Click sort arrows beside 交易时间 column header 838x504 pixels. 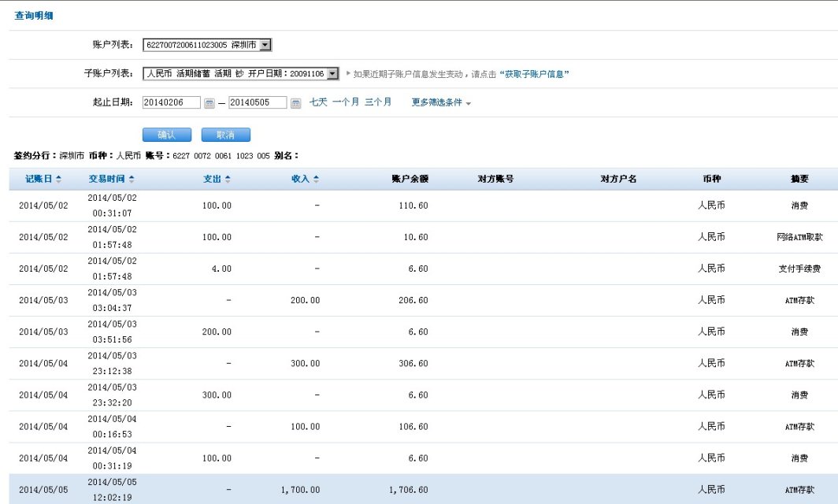click(132, 180)
